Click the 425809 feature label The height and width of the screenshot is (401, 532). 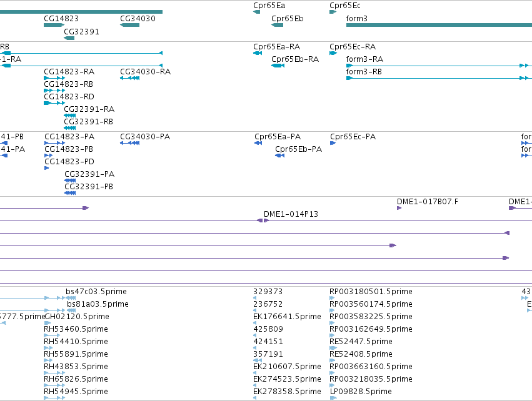268,329
